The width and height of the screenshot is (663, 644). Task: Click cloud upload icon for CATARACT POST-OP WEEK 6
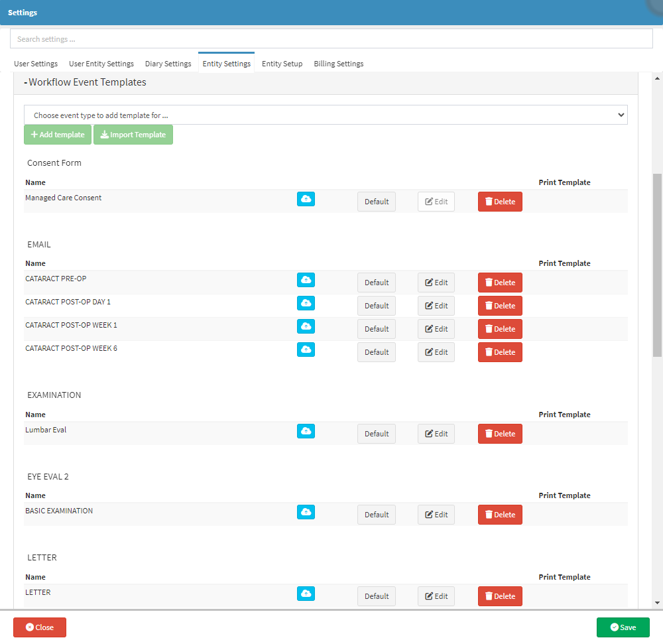[x=306, y=350]
